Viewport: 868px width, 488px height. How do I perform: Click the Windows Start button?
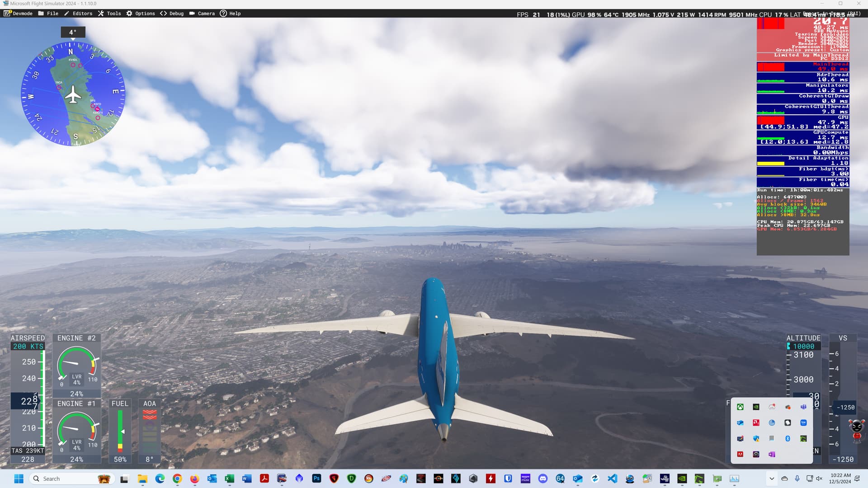point(19,479)
